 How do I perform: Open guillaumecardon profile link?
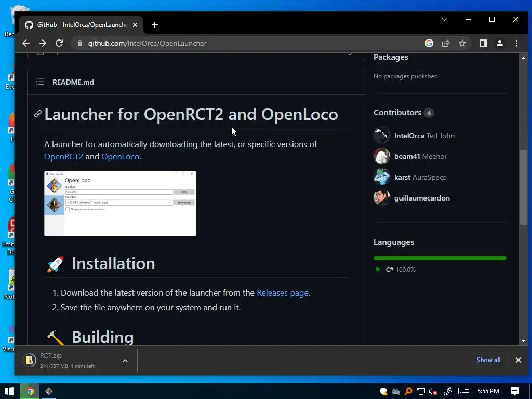pos(422,198)
